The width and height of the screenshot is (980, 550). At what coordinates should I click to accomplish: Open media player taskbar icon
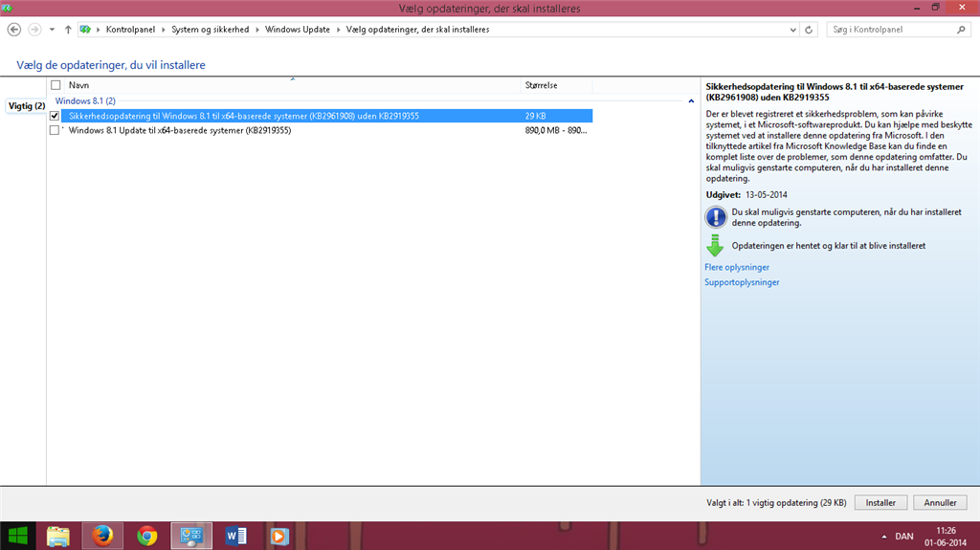click(279, 537)
